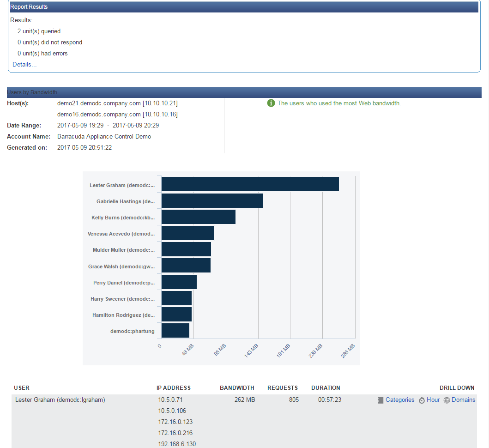Image resolution: width=489 pixels, height=448 pixels.
Task: Click the chart label Mulder Muller (demodc:...
Action: [x=124, y=250]
